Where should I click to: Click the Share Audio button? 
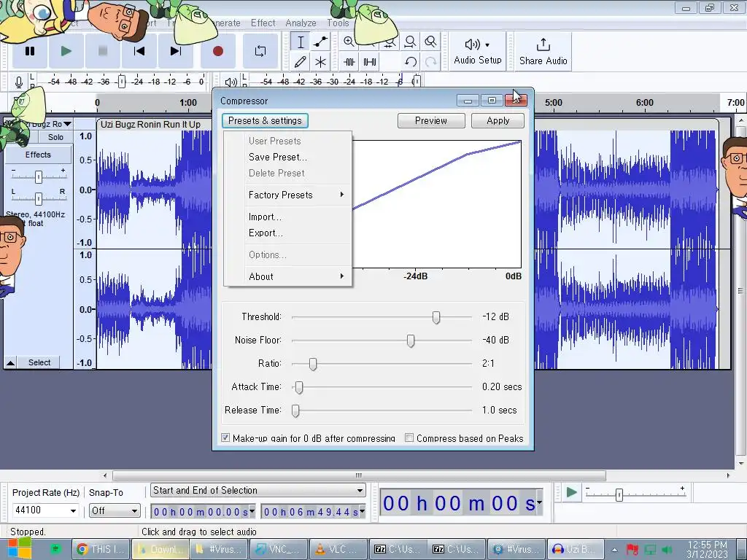(543, 52)
